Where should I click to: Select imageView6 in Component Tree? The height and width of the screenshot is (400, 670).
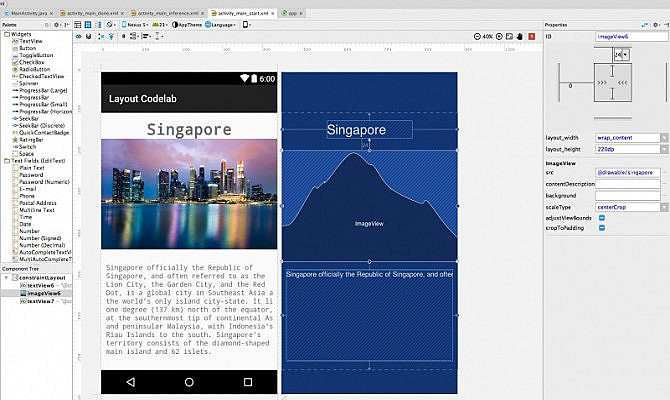pos(41,293)
